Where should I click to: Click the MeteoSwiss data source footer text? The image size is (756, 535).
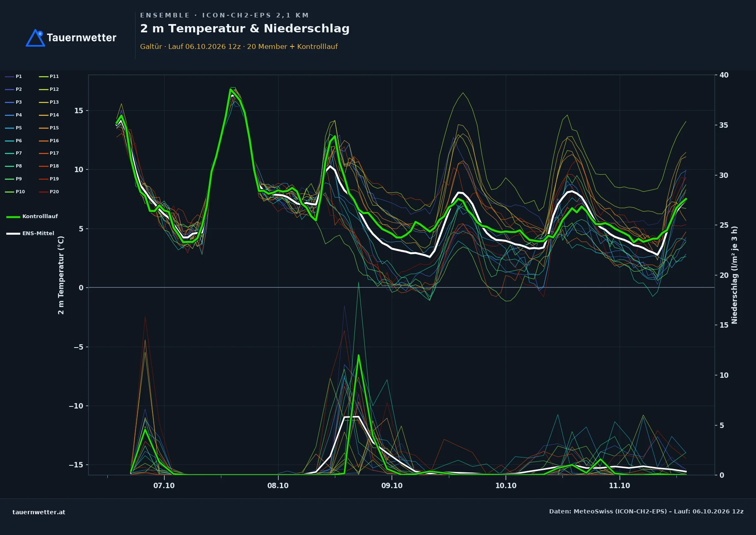[646, 511]
